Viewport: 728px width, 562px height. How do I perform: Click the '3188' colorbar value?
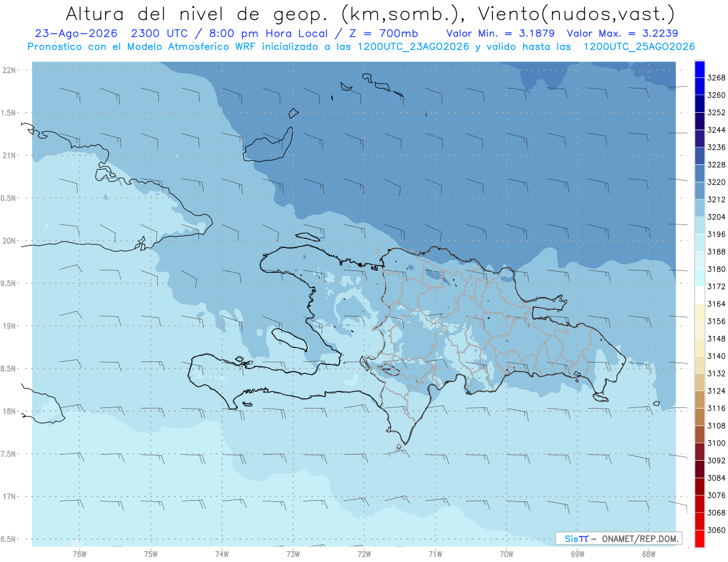[716, 252]
